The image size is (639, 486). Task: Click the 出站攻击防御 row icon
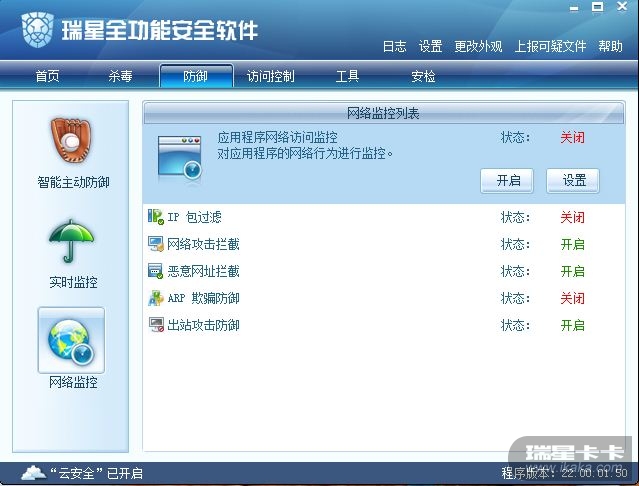point(156,325)
